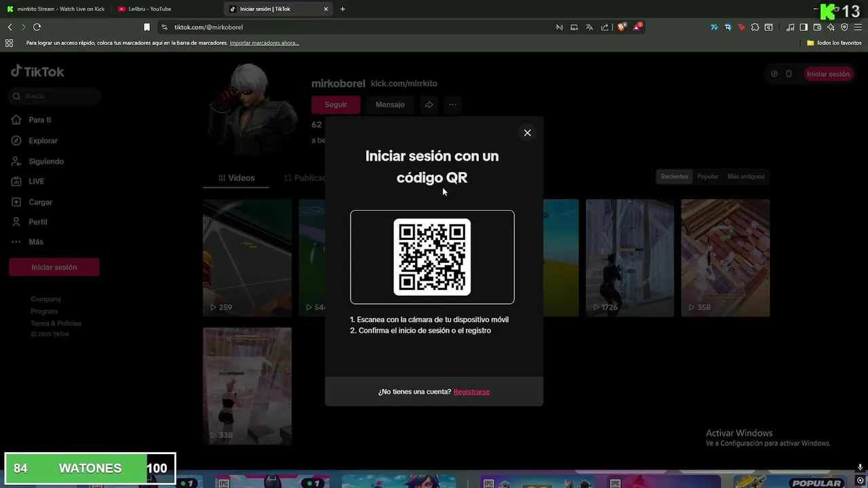Open a new browser tab

(x=342, y=9)
